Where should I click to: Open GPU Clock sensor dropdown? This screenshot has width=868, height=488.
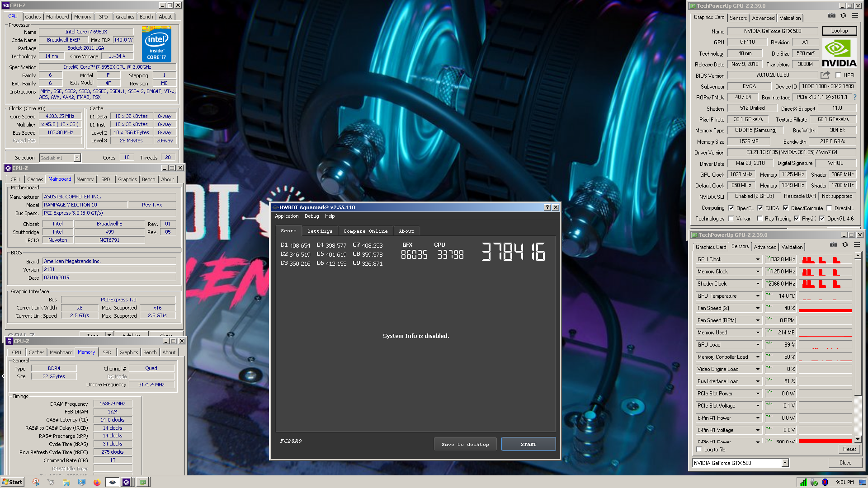(x=758, y=259)
